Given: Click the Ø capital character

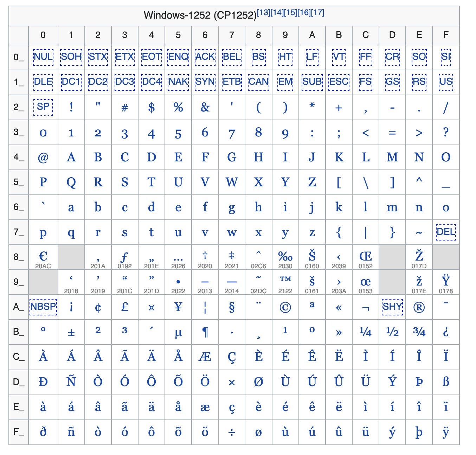Looking at the screenshot, I should [x=258, y=382].
